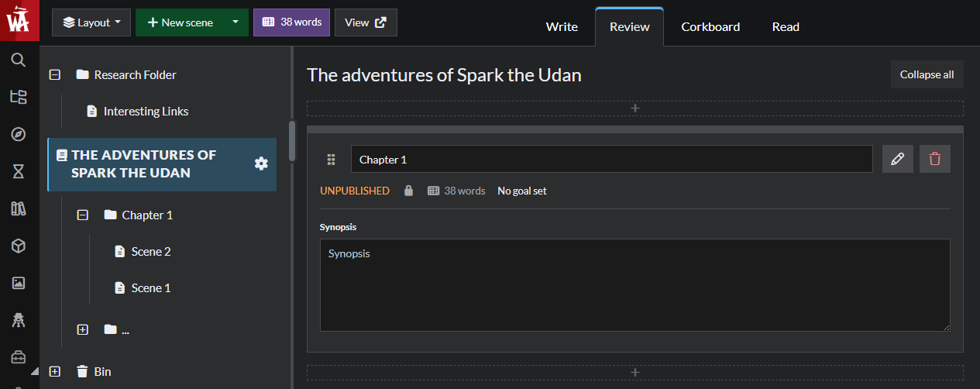
Task: Open the image gallery icon
Action: tap(19, 283)
